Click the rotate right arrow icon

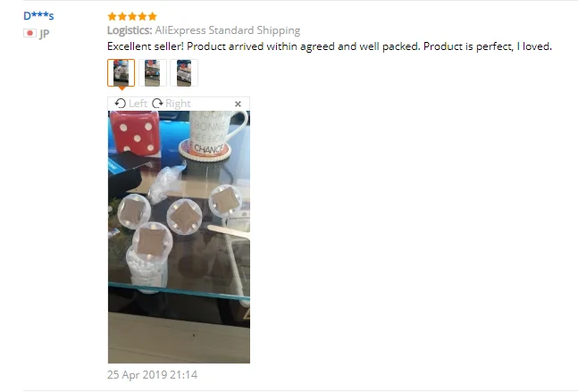pos(157,104)
